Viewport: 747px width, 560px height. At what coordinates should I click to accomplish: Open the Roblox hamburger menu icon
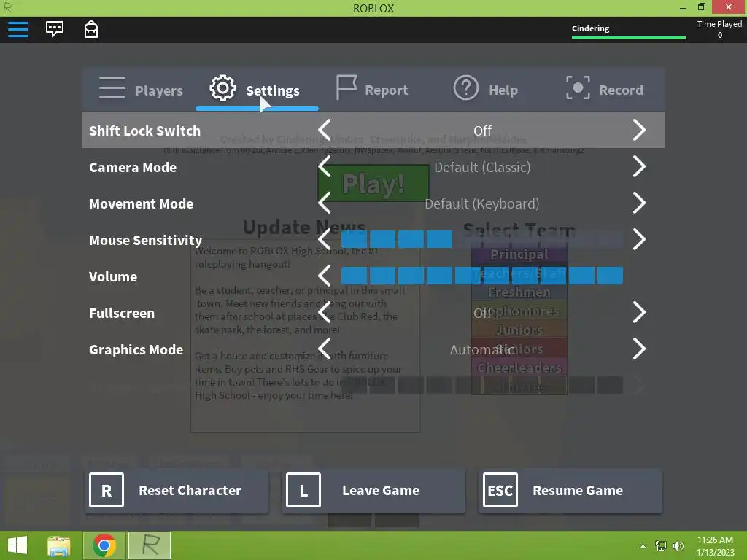click(x=18, y=29)
